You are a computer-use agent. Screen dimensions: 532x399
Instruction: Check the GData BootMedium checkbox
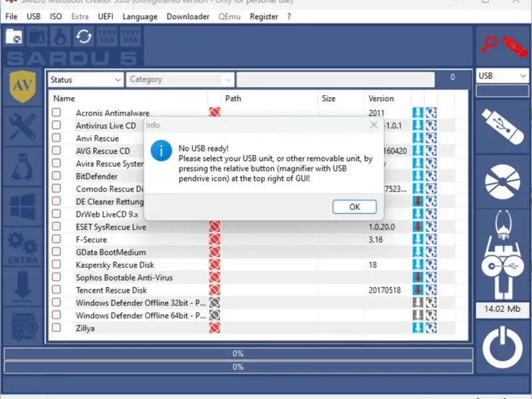(x=57, y=252)
